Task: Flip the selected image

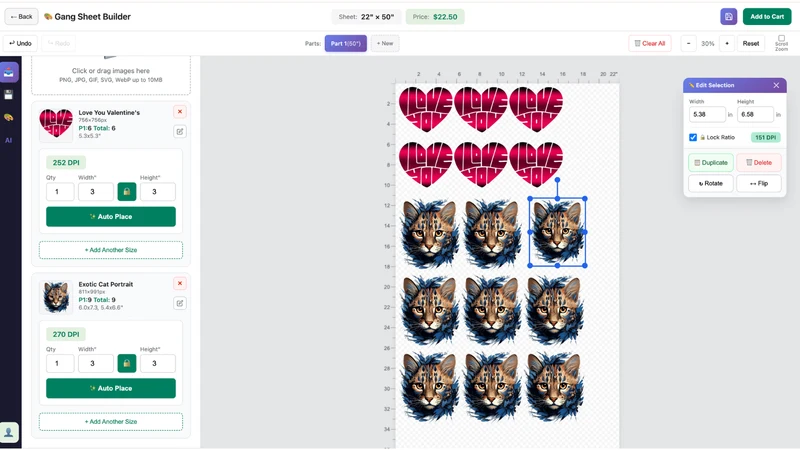Action: point(759,183)
